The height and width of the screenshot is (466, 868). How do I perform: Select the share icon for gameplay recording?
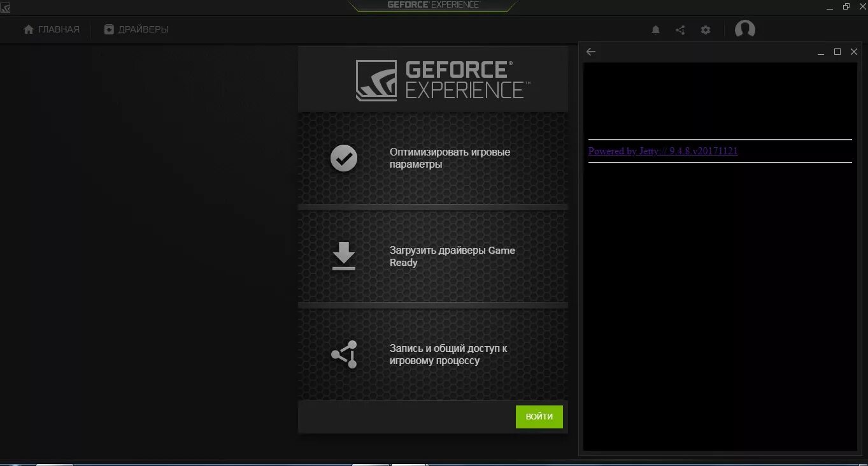point(344,354)
